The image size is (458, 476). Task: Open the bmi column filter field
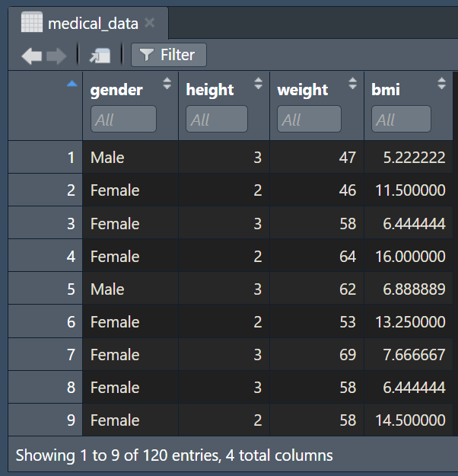pos(401,119)
